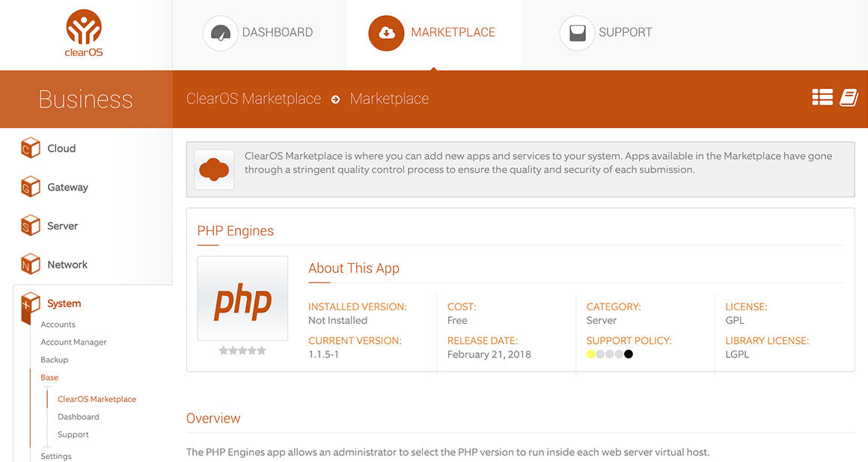Click the Server category value
The image size is (868, 462).
tap(601, 321)
